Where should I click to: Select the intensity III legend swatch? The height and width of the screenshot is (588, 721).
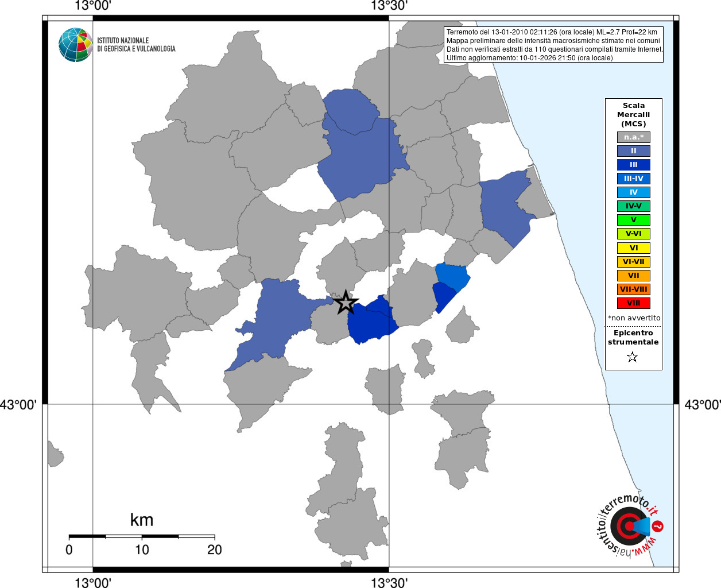pos(634,165)
